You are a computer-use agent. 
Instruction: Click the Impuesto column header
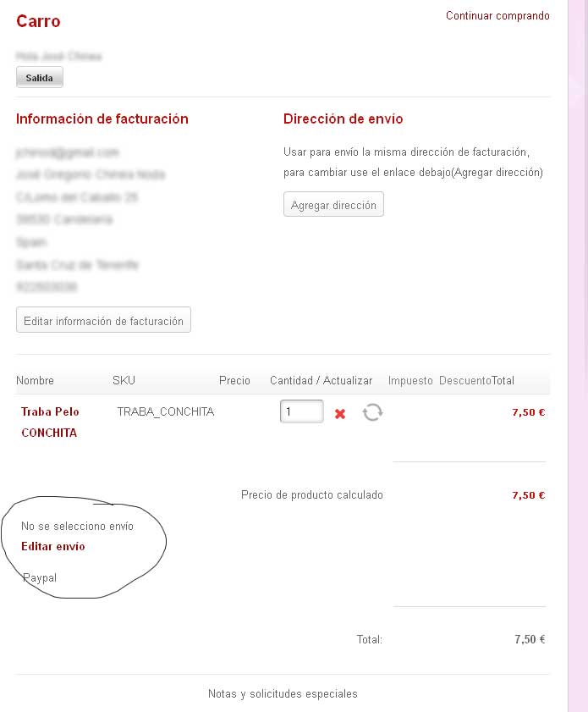[x=410, y=380]
